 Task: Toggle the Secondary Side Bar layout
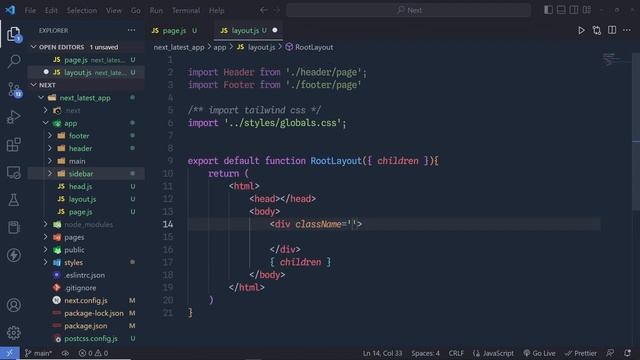coord(574,10)
